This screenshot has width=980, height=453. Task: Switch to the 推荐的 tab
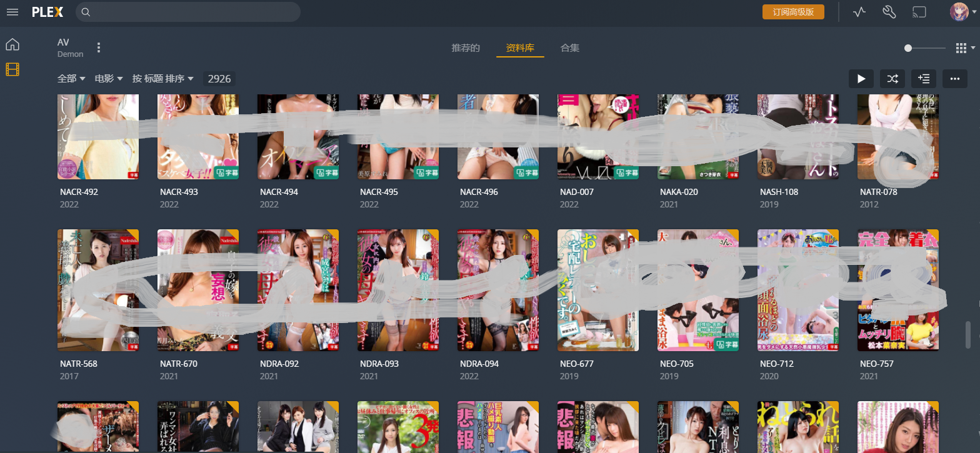[x=466, y=48]
